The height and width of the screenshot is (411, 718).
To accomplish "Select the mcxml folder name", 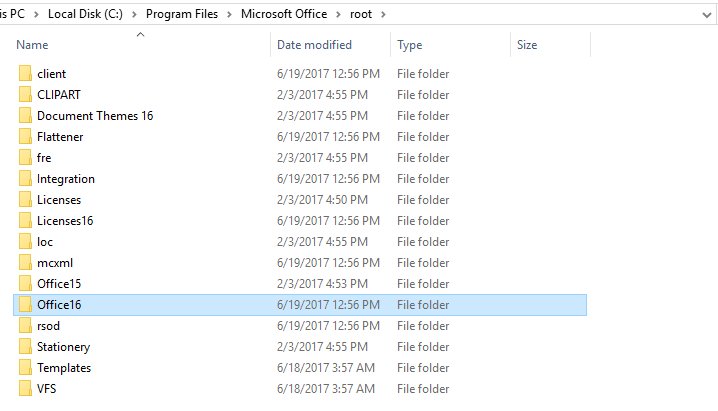I will [x=55, y=263].
